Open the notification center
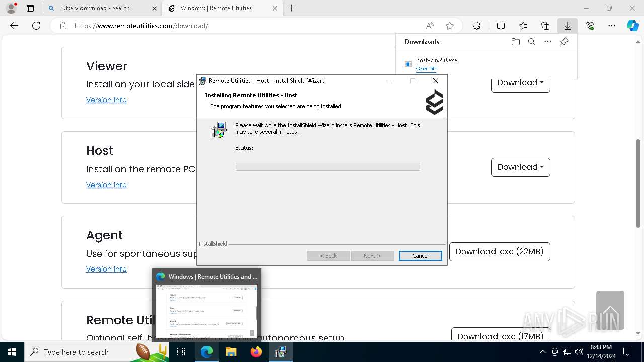This screenshot has width=644, height=362. (x=627, y=352)
